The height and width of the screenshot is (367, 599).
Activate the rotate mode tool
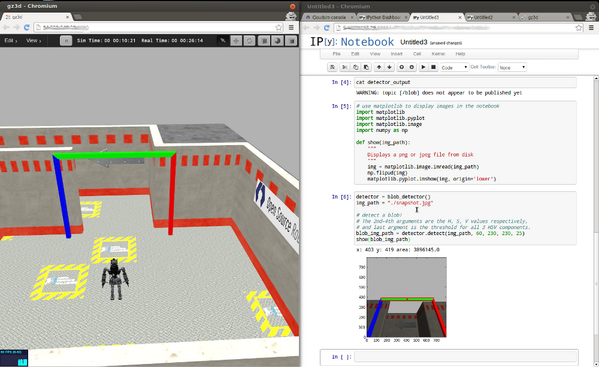[249, 40]
